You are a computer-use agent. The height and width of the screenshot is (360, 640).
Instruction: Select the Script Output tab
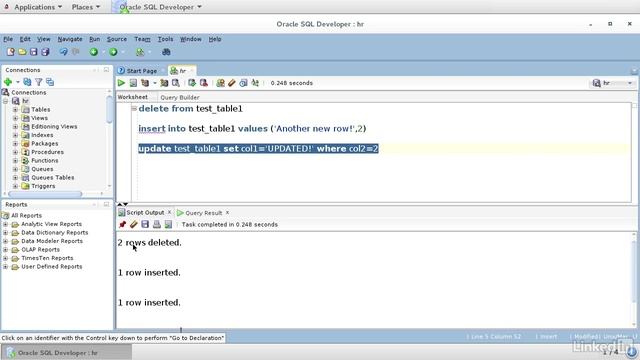click(145, 213)
